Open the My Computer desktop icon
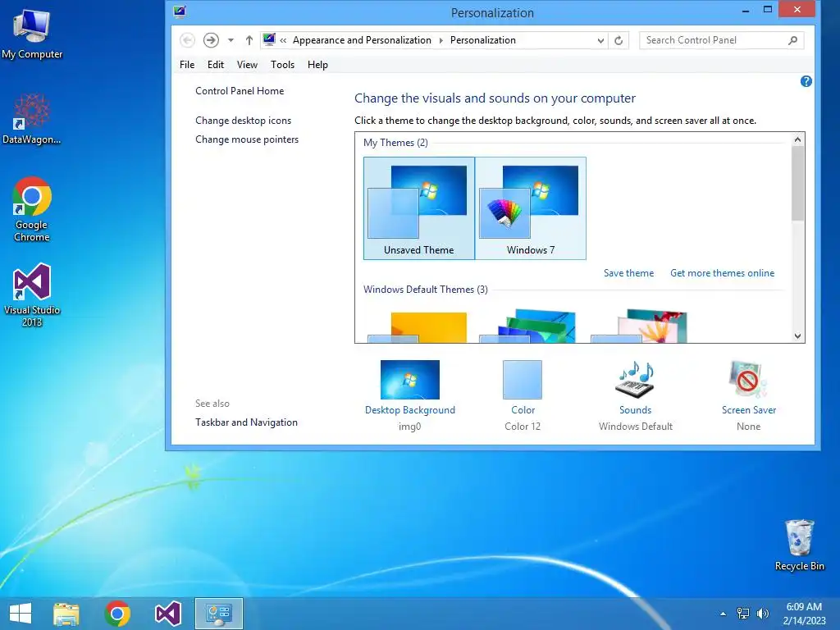 pos(32,34)
